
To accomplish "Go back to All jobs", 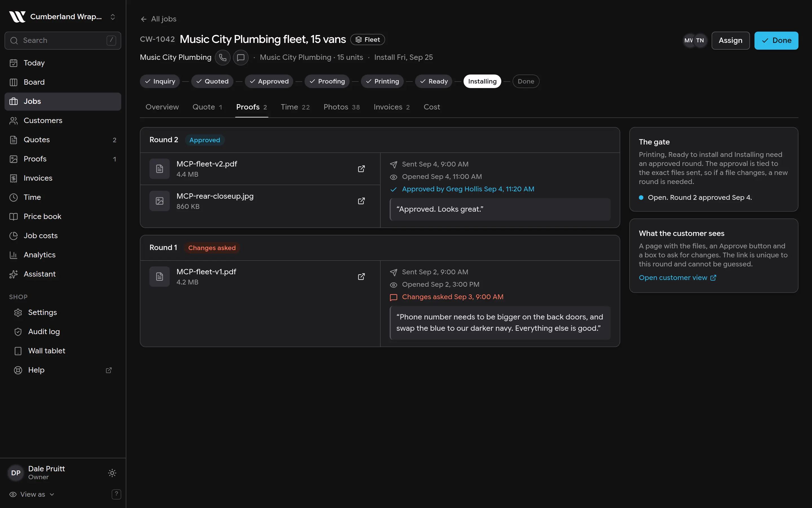I will click(158, 19).
